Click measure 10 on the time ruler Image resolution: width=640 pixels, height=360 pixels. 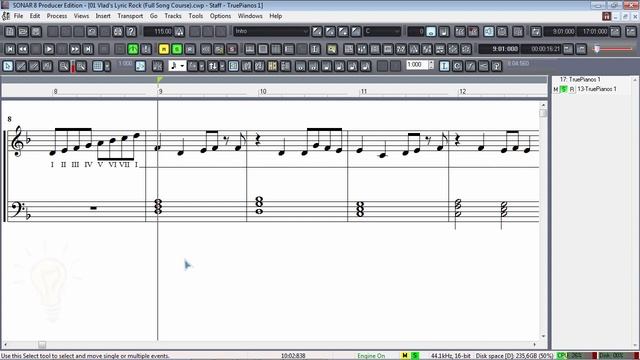click(x=263, y=91)
